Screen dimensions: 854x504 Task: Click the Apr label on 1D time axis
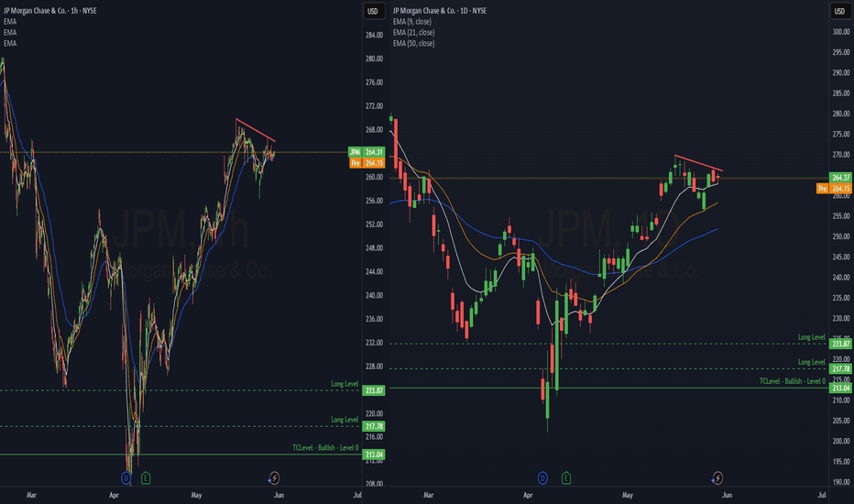[x=528, y=495]
